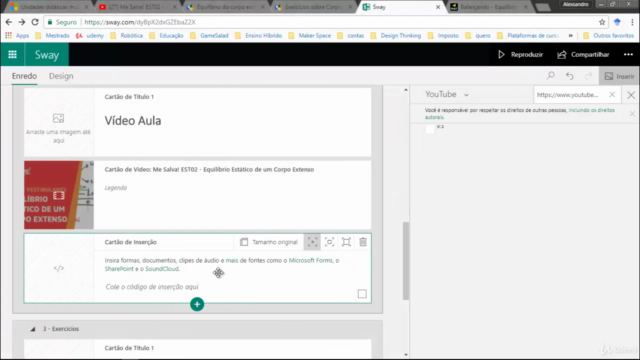Bookmark this page with the star
Viewport: 640px width, 360px height.
pyautogui.click(x=602, y=22)
